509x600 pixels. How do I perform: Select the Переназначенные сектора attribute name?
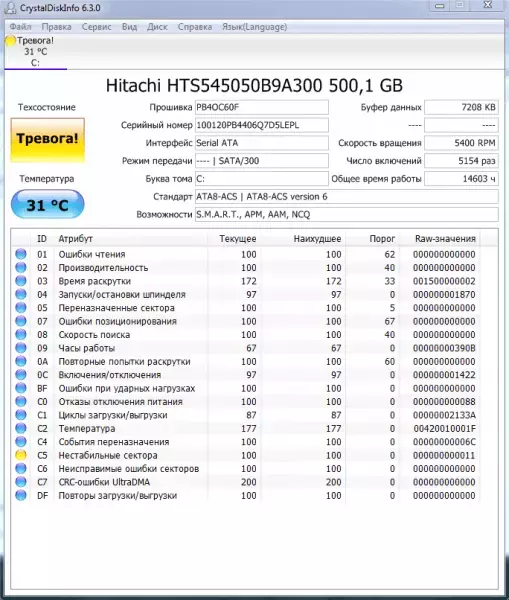point(116,308)
